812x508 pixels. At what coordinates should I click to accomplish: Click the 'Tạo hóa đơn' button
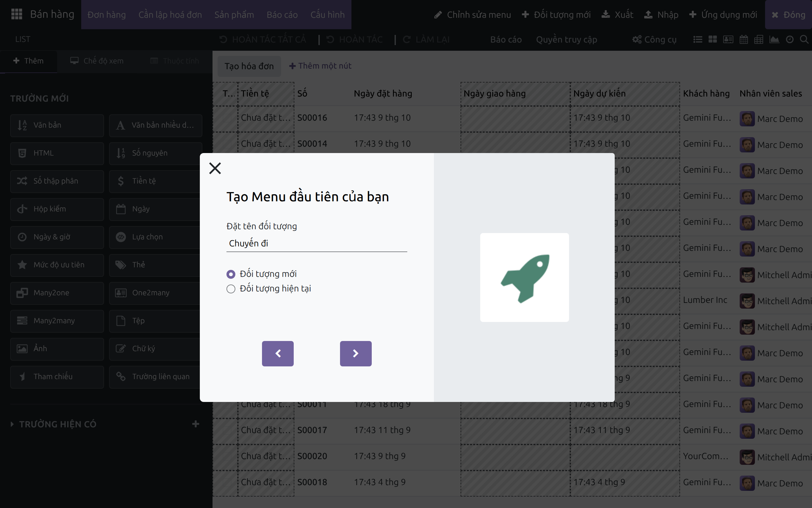pyautogui.click(x=249, y=66)
